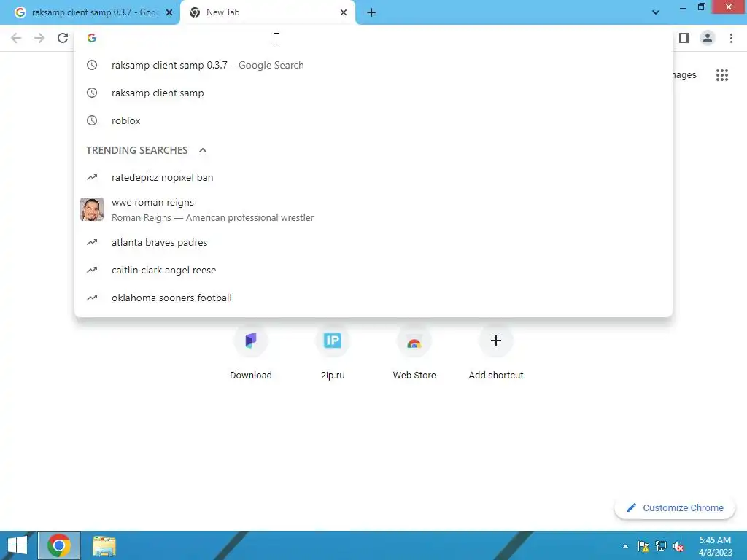Click the Images link
747x560 pixels.
coord(684,75)
